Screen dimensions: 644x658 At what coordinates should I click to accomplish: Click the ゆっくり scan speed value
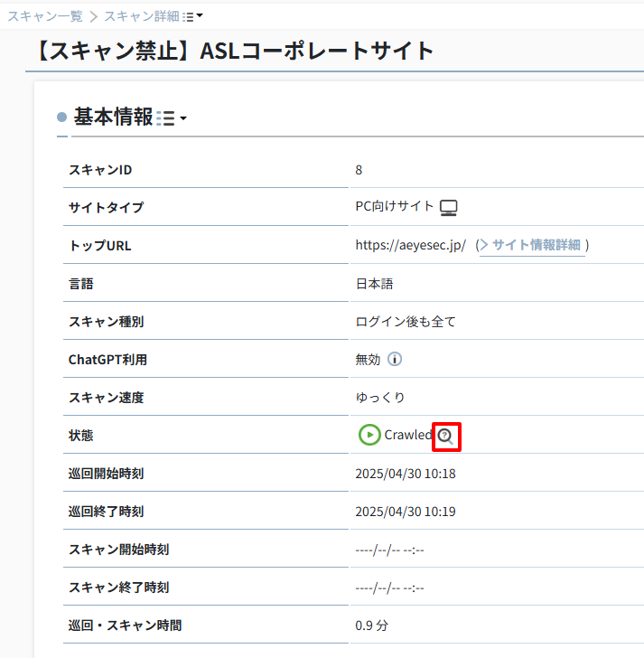[x=380, y=398]
